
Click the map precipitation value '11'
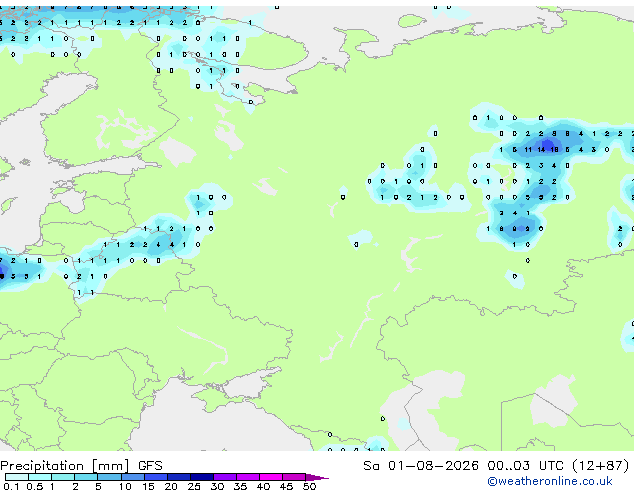coord(528,150)
